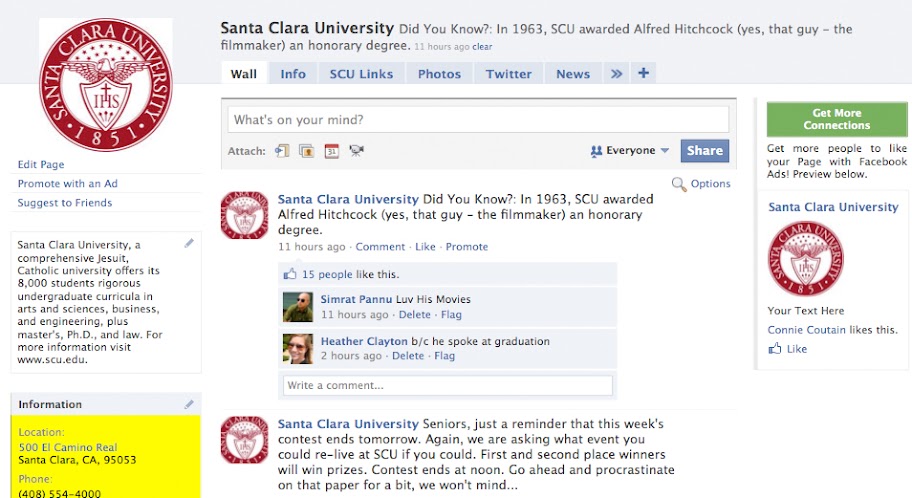Screen dimensions: 912x498
Task: Attach an event using calendar icon
Action: pos(331,151)
